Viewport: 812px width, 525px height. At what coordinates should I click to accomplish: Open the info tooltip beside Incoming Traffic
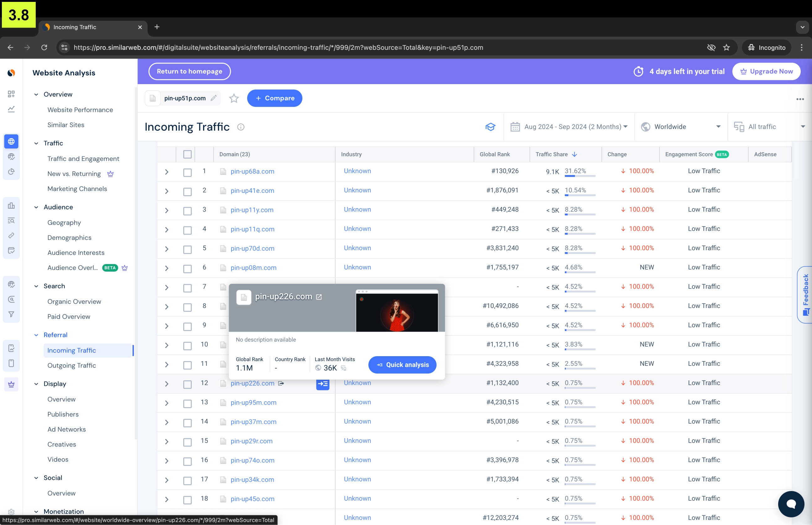coord(241,127)
